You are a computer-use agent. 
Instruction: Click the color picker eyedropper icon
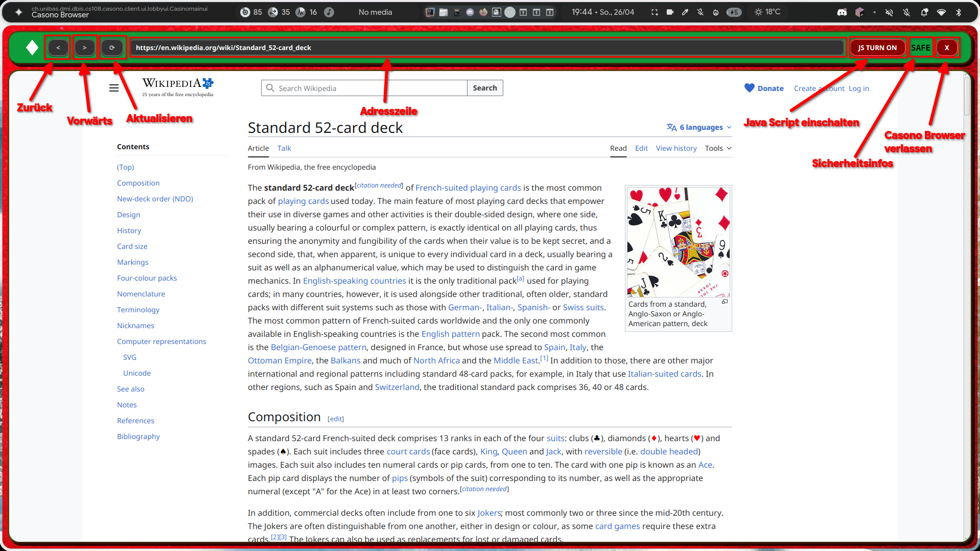(685, 12)
